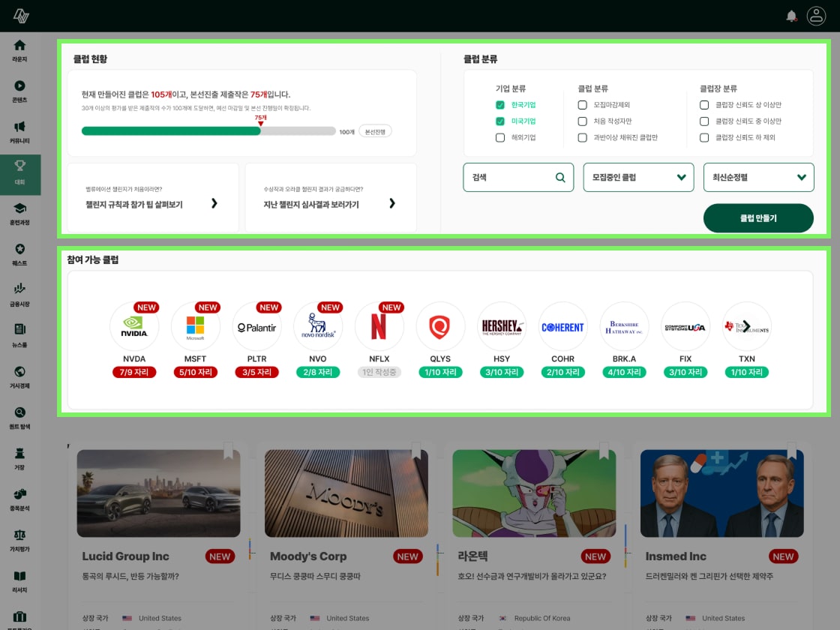The width and height of the screenshot is (840, 630).
Task: Click the notification bell icon
Action: (791, 16)
